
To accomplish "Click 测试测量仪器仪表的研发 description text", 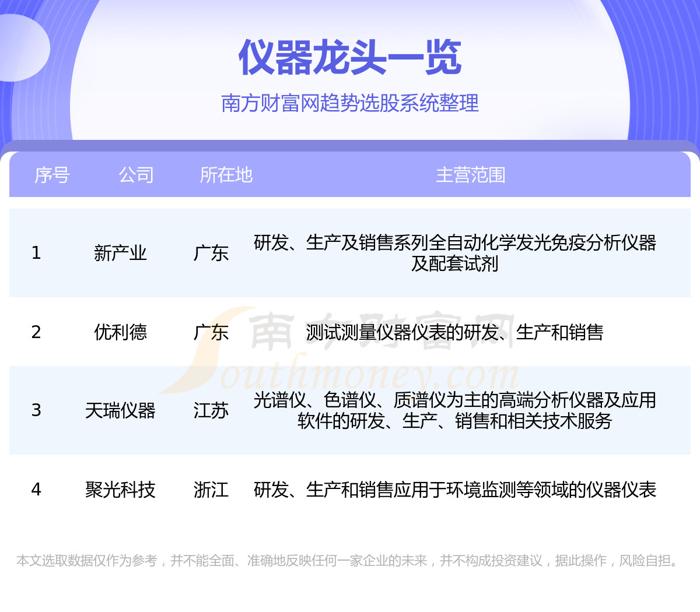I will pyautogui.click(x=455, y=332).
